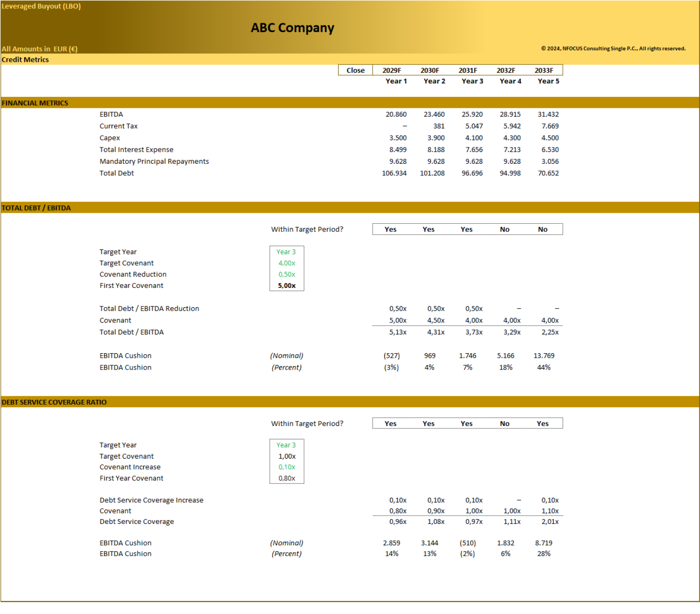Screen dimensions: 700x614
Task: Click EBITDA cushion percent 18%
Action: [505, 367]
